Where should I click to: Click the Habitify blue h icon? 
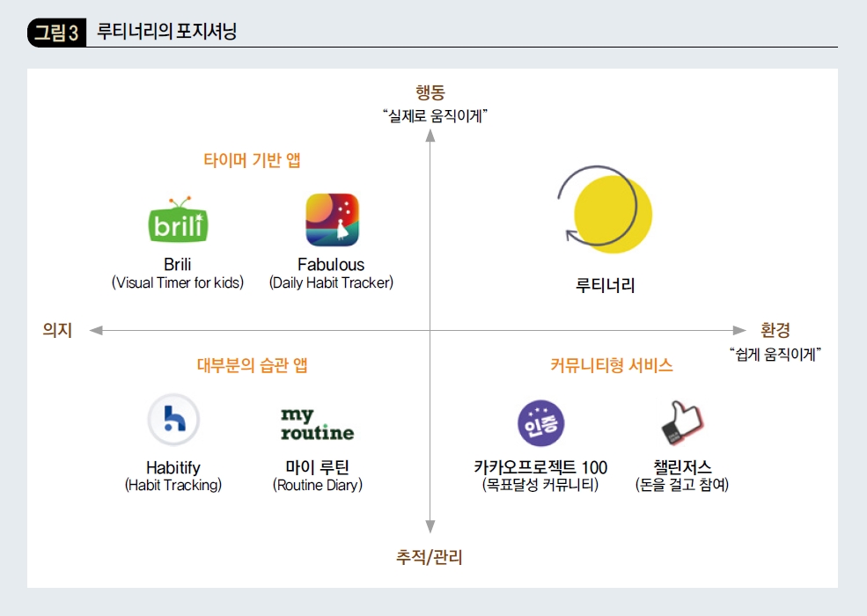[x=173, y=420]
